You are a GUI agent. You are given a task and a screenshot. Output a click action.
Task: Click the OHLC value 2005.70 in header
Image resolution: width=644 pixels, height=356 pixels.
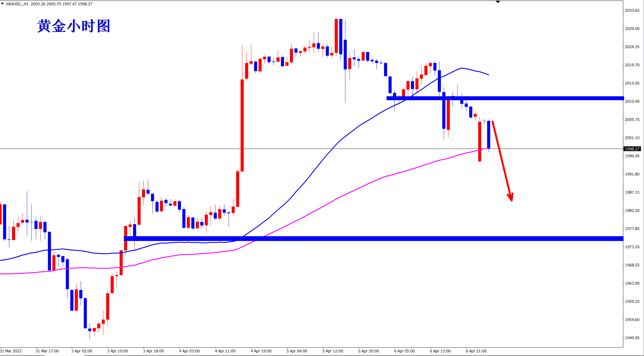(x=54, y=4)
